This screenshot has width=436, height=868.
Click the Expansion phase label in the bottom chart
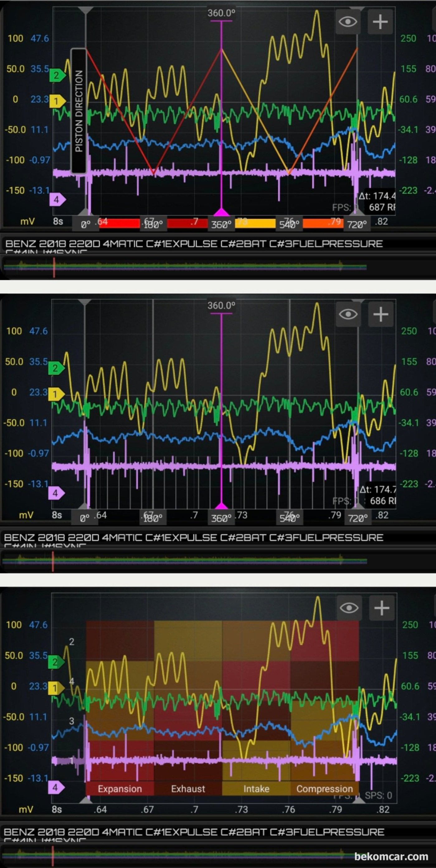click(120, 789)
